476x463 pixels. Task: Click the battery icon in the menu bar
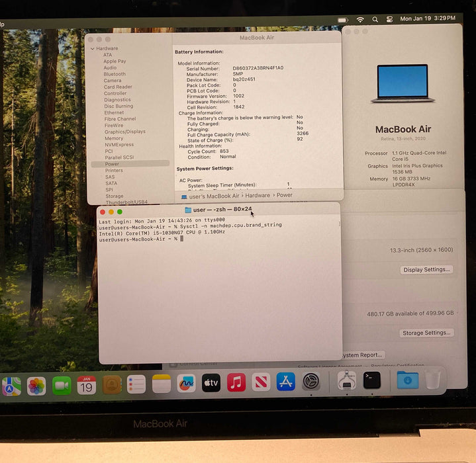point(342,21)
